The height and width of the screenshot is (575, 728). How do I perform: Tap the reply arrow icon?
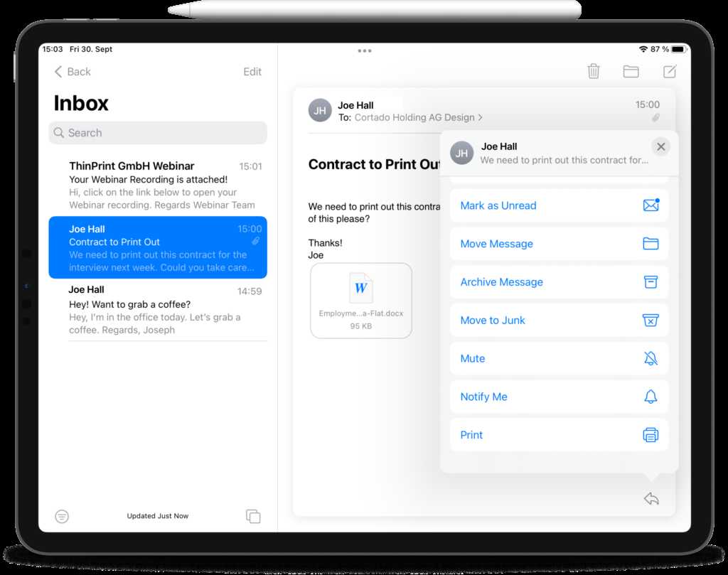pos(651,499)
